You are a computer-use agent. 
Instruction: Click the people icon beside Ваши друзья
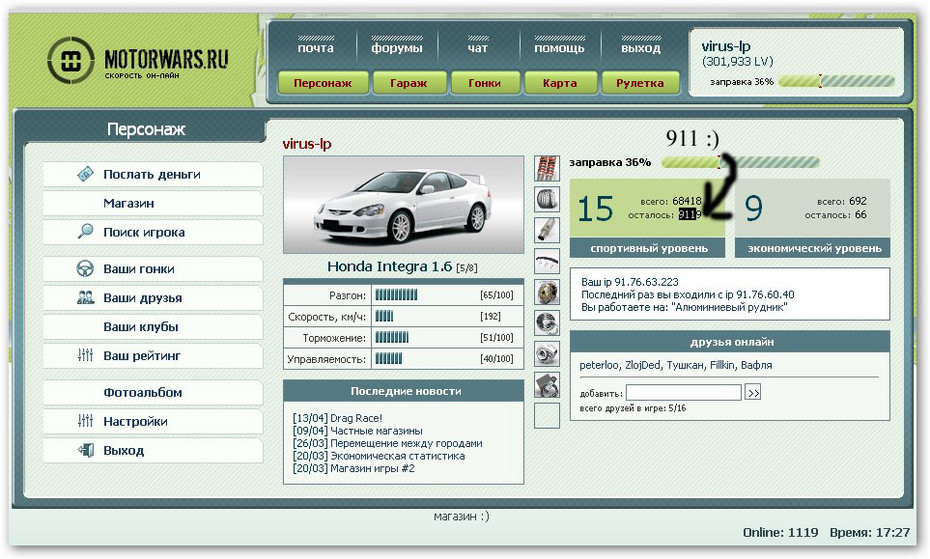[85, 297]
